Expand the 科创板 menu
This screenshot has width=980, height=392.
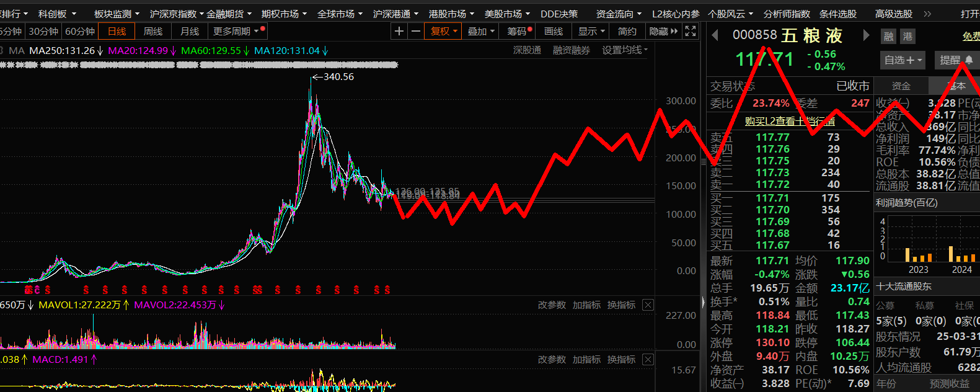click(x=57, y=14)
